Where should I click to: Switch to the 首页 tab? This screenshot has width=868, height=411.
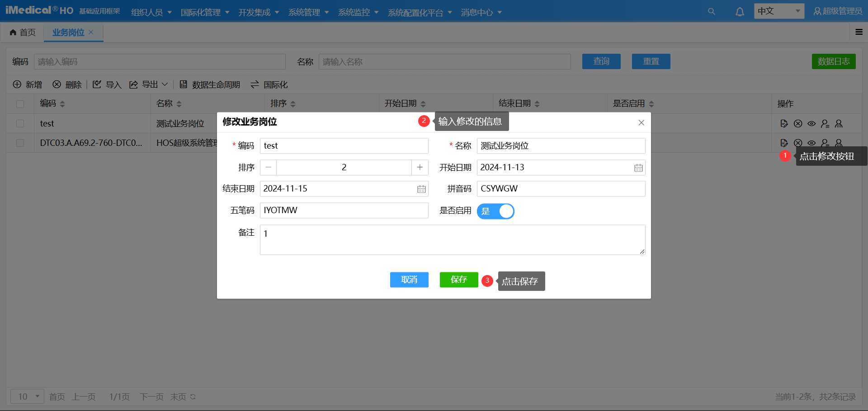23,32
